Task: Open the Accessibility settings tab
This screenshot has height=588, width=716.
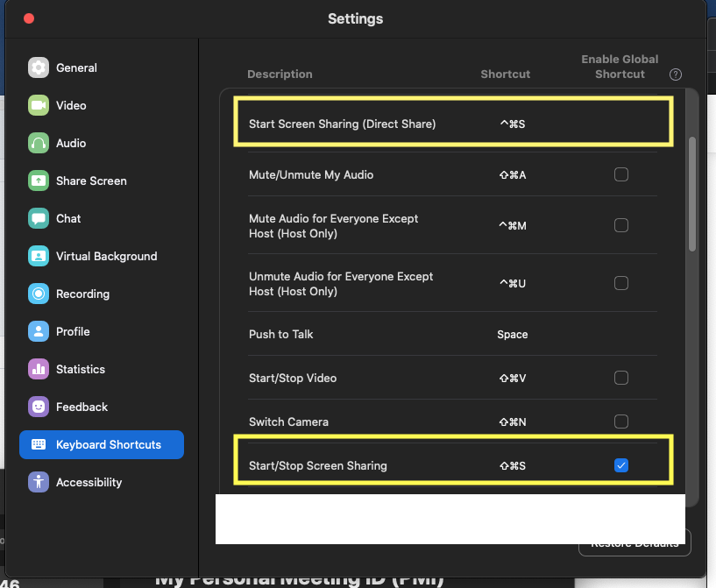Action: [102, 482]
